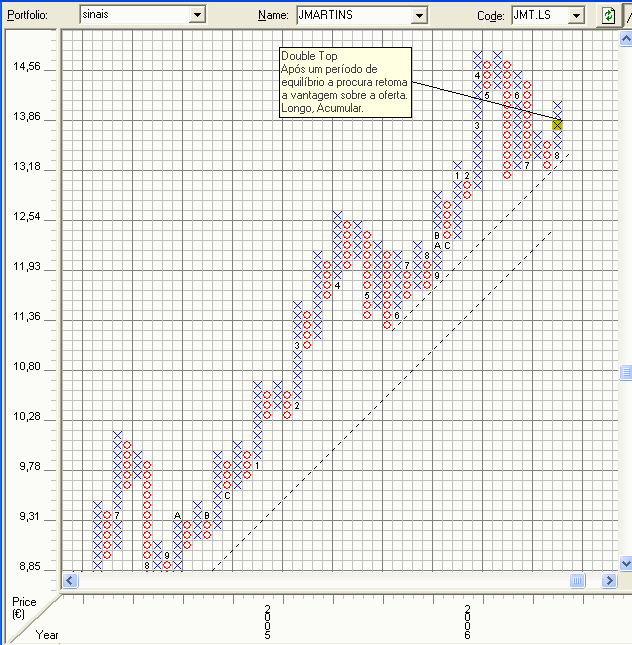Click the horizontal scrollbar right arrow
Image resolution: width=632 pixels, height=645 pixels.
tap(609, 581)
